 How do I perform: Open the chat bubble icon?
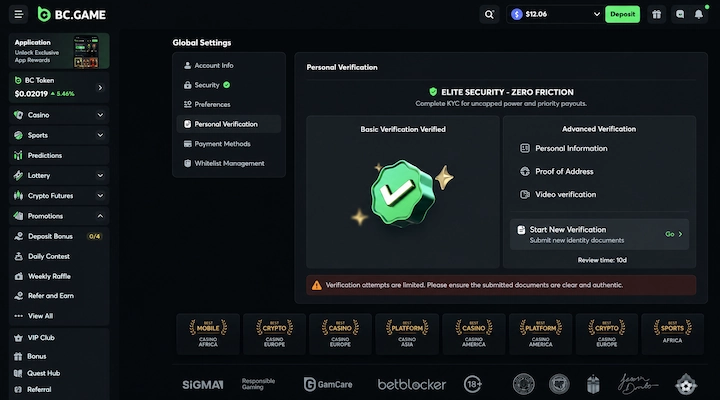(680, 15)
